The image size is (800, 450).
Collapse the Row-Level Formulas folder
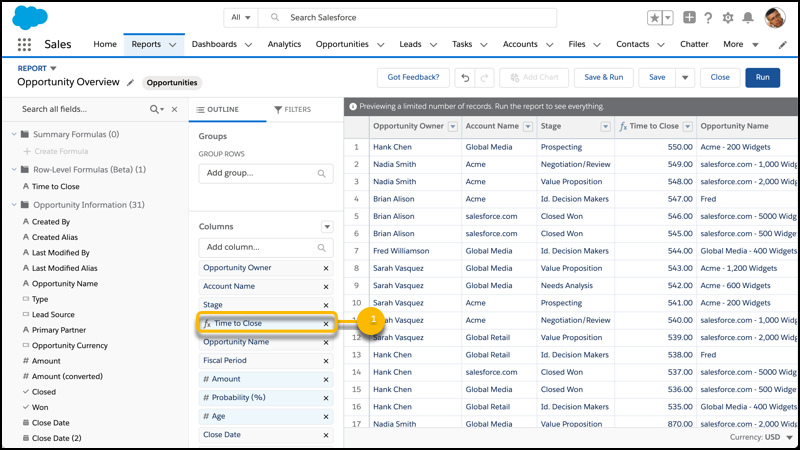(x=14, y=169)
